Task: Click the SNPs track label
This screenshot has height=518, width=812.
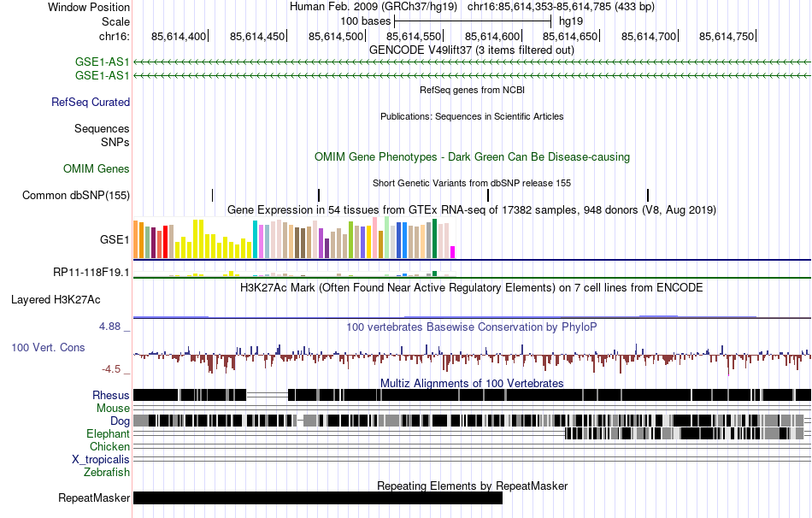Action: (115, 142)
